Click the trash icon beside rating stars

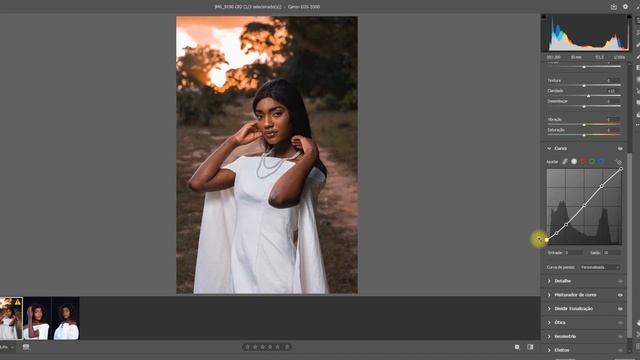pyautogui.click(x=287, y=347)
